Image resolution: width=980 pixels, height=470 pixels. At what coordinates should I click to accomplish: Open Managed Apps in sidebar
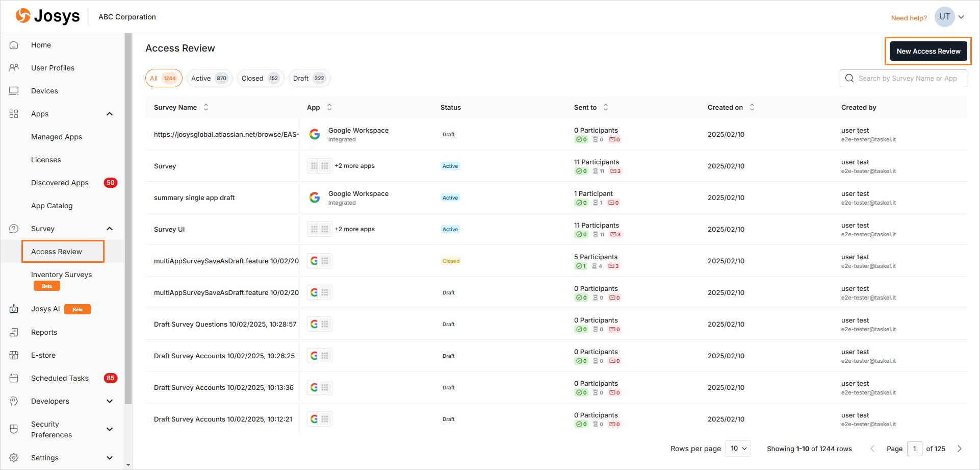(x=57, y=137)
